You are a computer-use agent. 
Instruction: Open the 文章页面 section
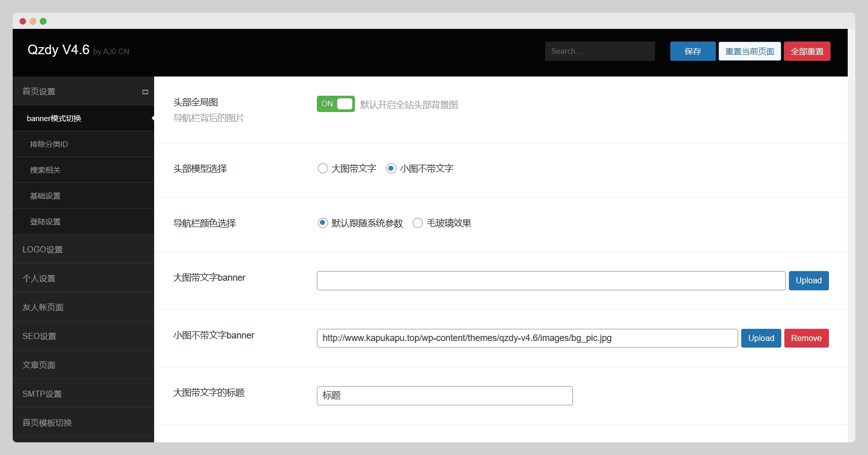point(83,365)
